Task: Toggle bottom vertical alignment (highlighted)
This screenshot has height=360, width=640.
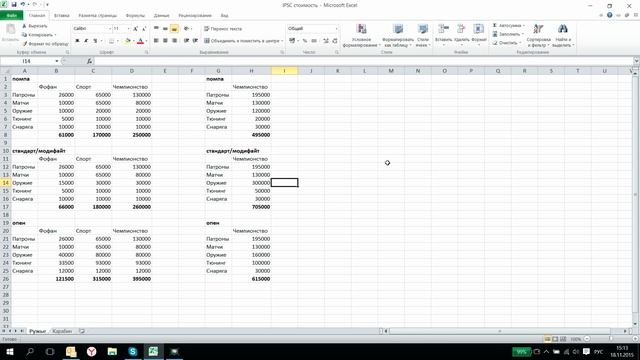Action: tap(174, 29)
